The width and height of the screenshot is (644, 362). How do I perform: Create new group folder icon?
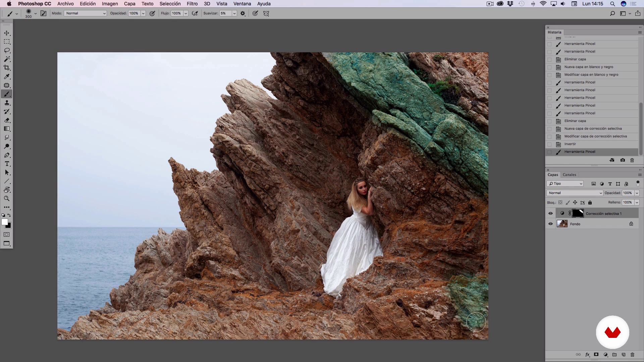pos(614,355)
